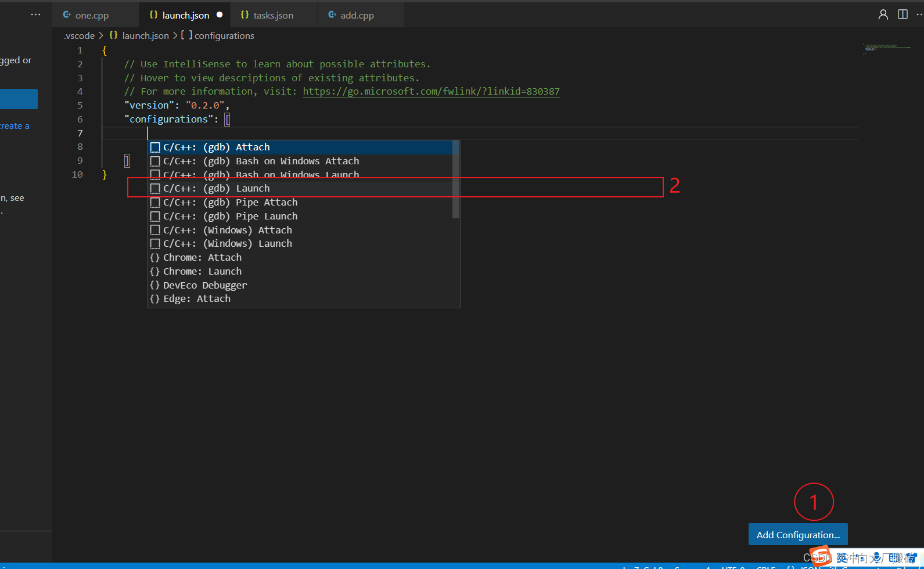The width and height of the screenshot is (924, 569).
Task: Select C/C++: (gdb) Bash on Windows Attach
Action: click(301, 161)
